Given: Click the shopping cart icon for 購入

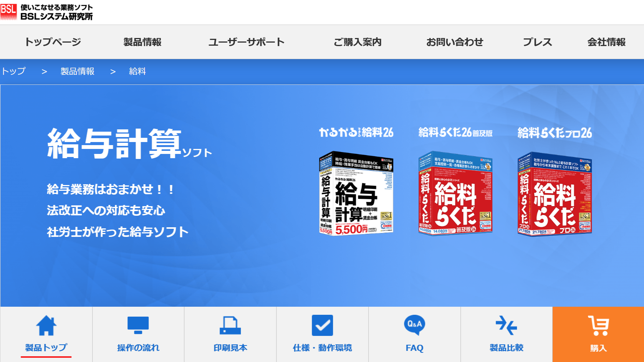Looking at the screenshot, I should [598, 325].
